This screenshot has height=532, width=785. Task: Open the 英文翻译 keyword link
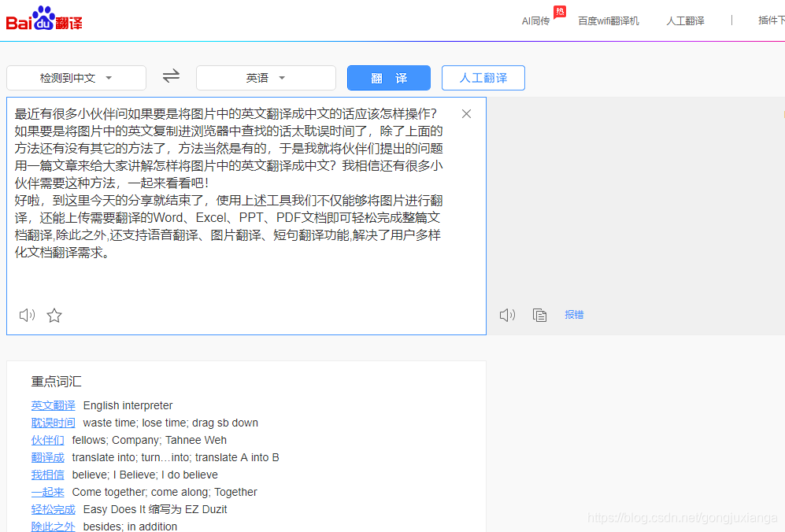[53, 405]
